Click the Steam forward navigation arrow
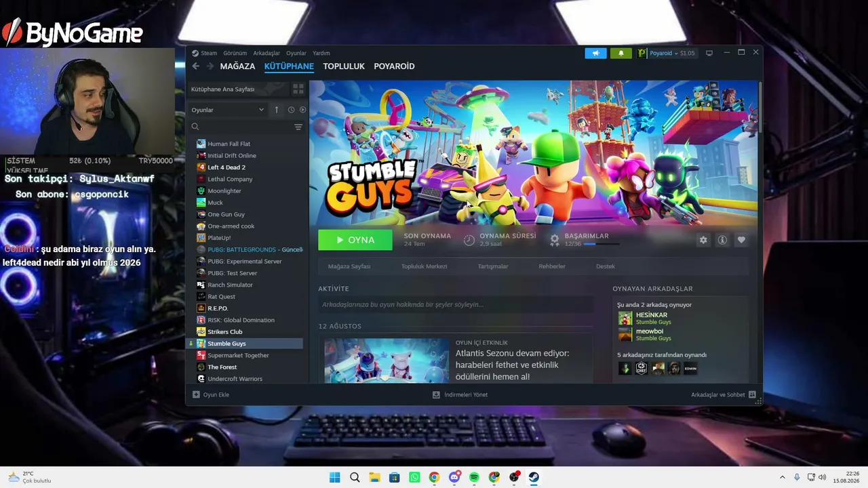Viewport: 868px width, 488px height. point(210,66)
